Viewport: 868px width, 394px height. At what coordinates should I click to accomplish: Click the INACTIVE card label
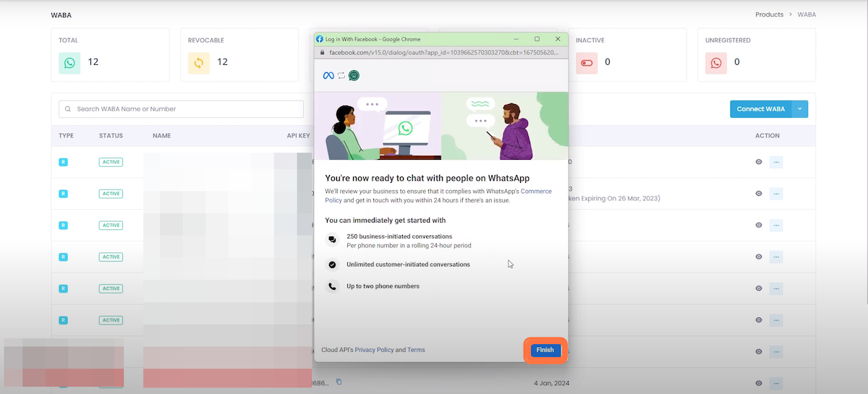(590, 40)
